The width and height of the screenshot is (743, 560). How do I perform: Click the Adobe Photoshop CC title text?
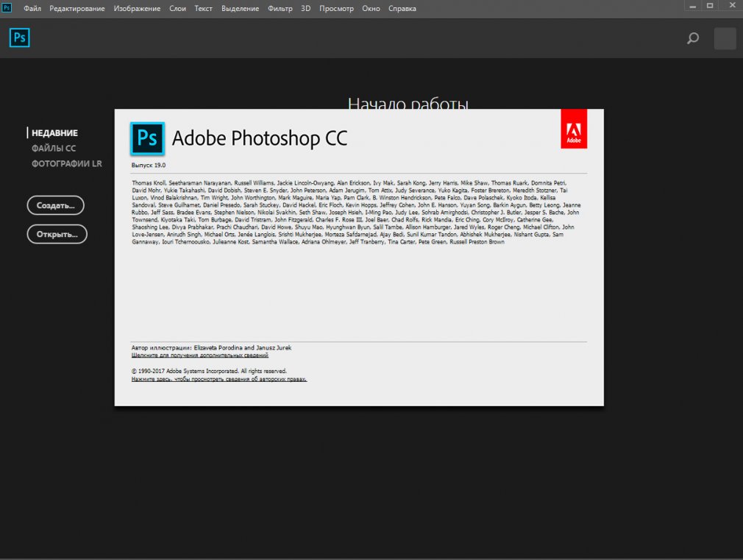(x=260, y=138)
